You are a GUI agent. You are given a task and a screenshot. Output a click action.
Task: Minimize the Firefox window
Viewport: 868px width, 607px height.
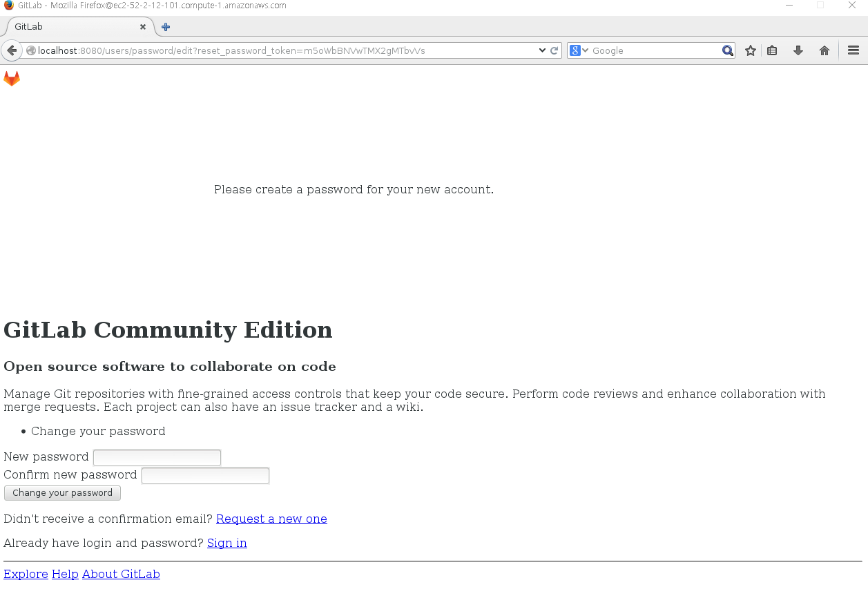(x=789, y=6)
